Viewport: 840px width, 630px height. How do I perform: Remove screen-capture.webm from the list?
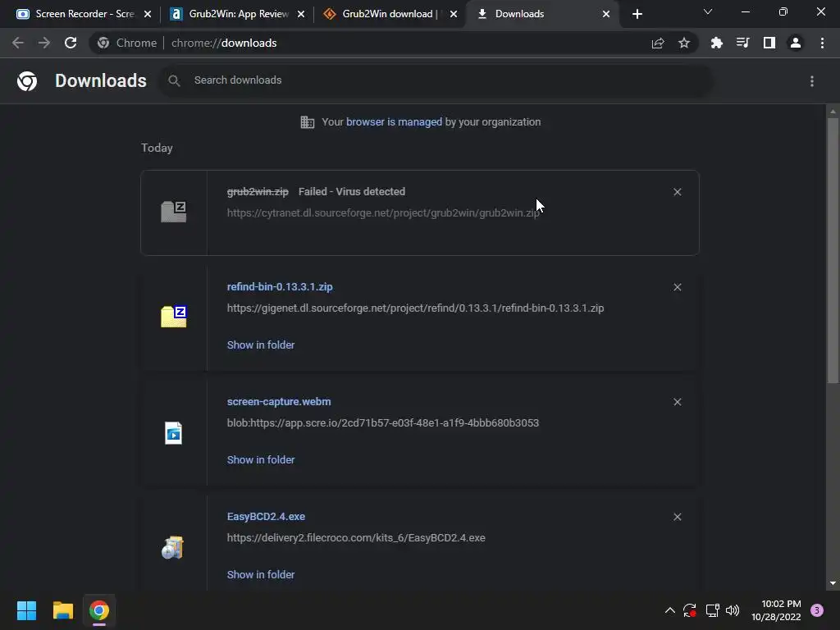677,402
